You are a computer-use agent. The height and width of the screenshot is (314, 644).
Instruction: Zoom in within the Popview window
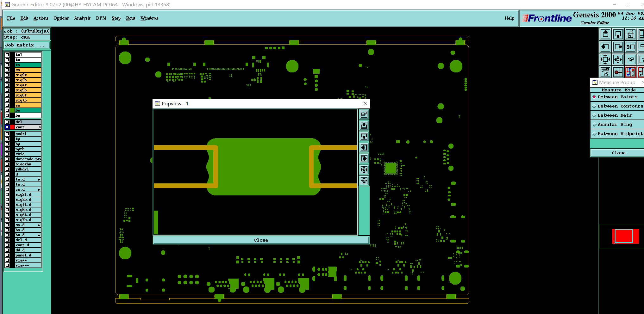pyautogui.click(x=364, y=169)
